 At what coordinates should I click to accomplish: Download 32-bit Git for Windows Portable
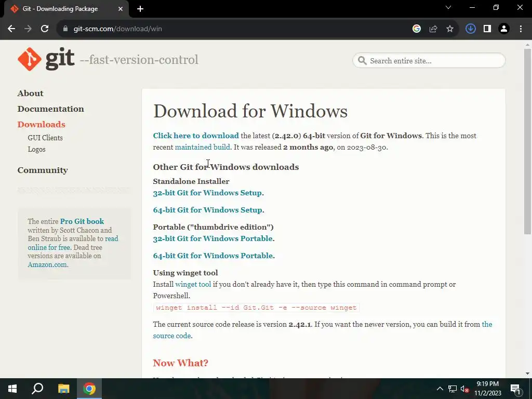click(x=212, y=238)
